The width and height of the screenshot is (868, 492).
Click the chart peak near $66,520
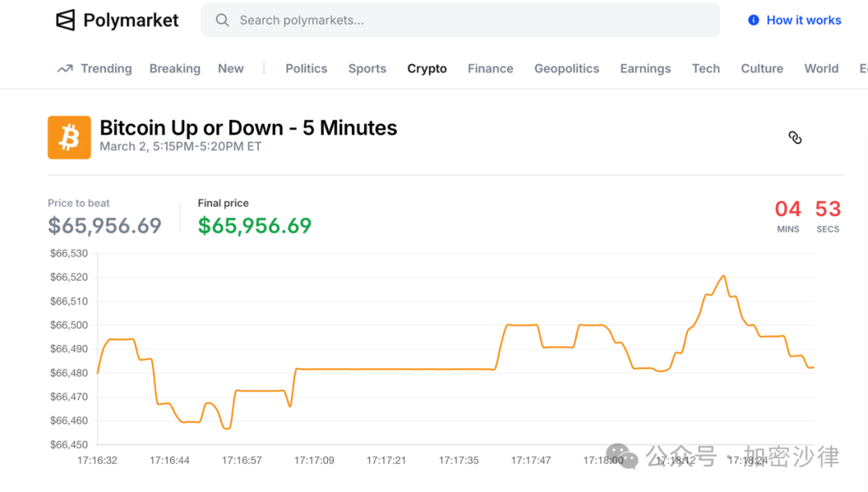pos(723,277)
